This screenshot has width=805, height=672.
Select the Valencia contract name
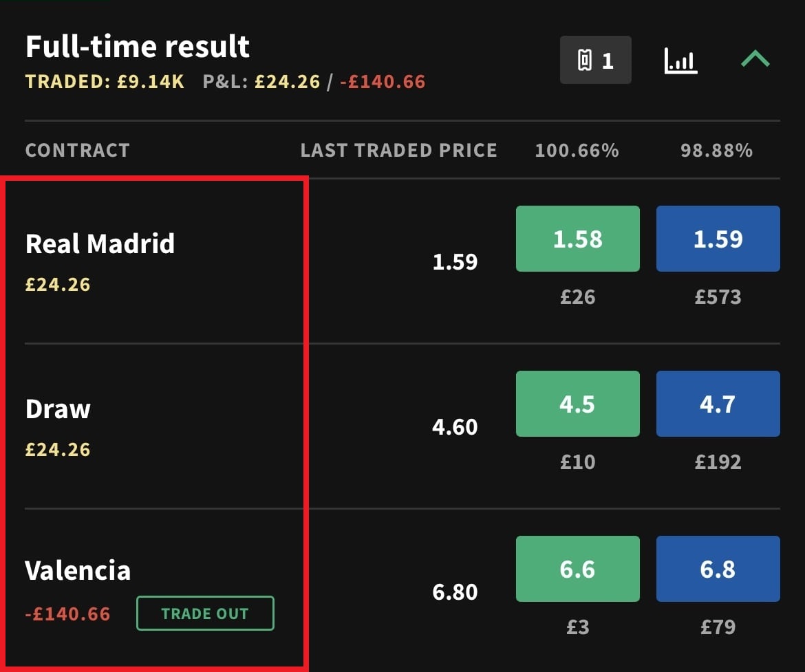78,570
